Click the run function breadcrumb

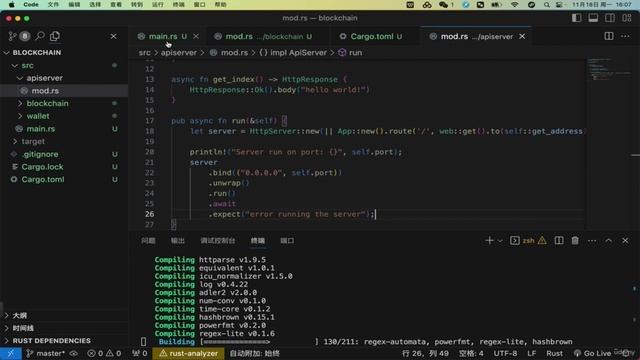tap(351, 53)
